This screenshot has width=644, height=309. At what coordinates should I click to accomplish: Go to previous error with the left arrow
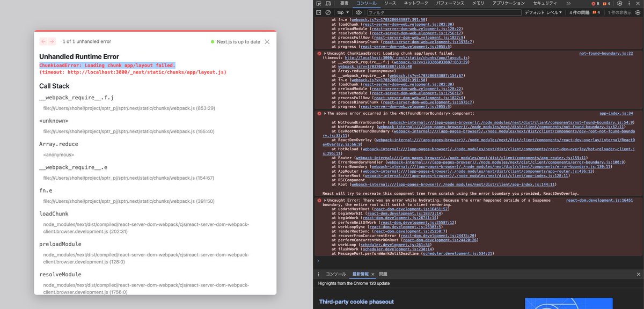click(43, 41)
